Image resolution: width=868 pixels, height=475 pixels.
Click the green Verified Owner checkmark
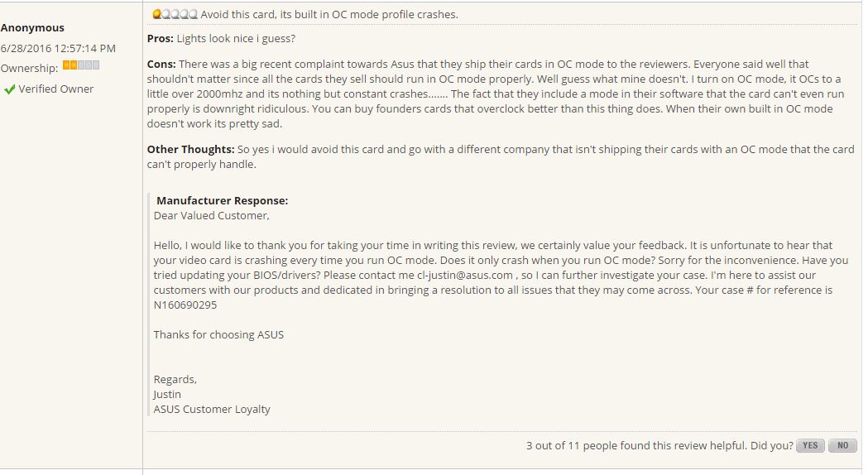tap(9, 89)
